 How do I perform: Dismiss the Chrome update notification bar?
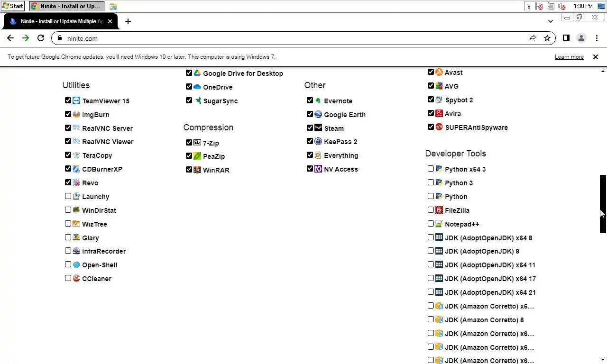596,57
